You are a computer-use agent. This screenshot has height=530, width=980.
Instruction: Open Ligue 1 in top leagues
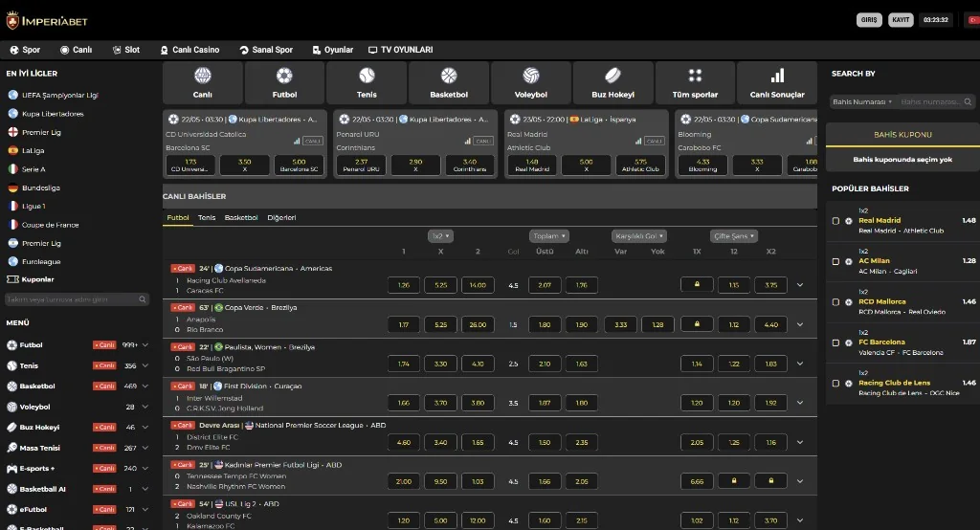tap(26, 207)
